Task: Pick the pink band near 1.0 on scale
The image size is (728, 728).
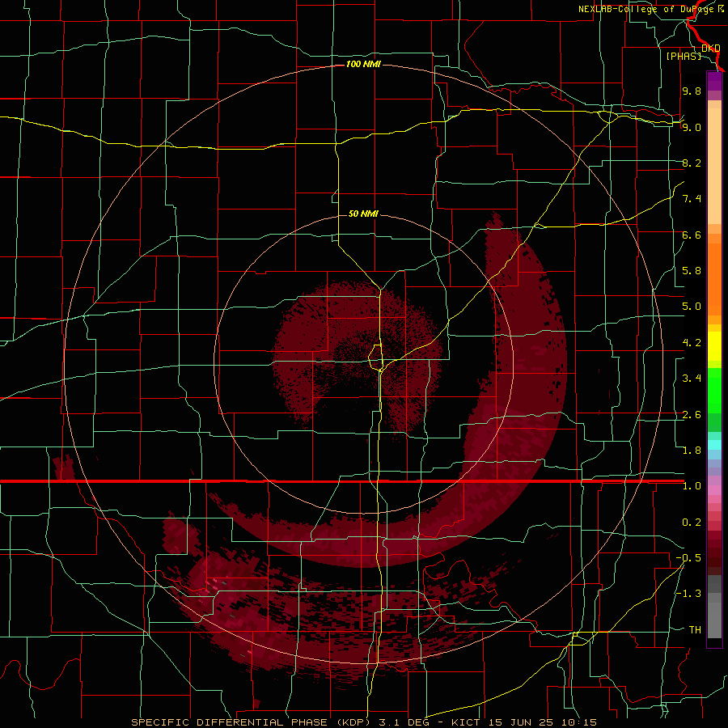Action: pos(714,490)
